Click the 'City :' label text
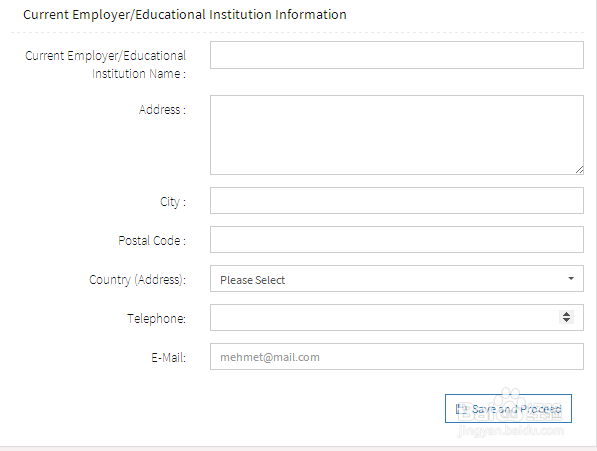Viewport: 597px width, 451px height. pos(173,202)
